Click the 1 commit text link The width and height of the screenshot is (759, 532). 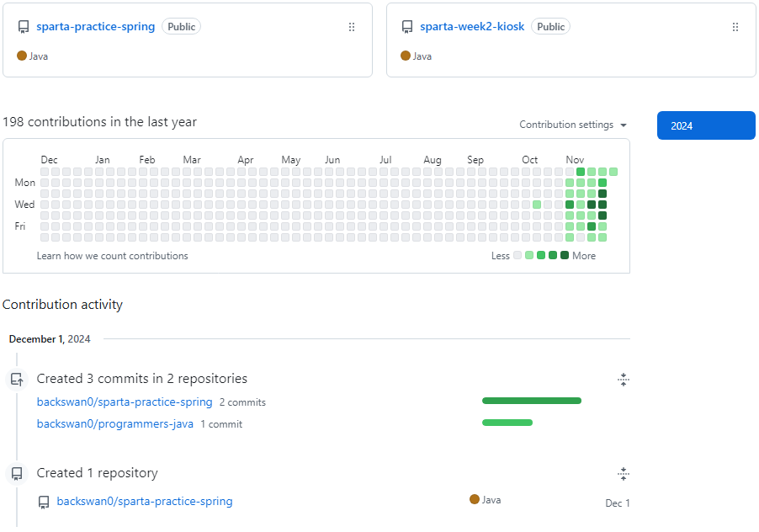pyautogui.click(x=221, y=424)
